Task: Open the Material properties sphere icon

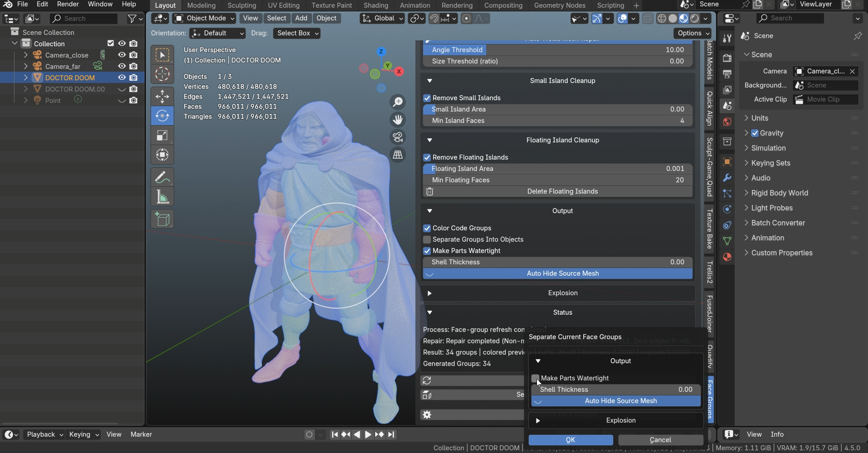Action: [x=727, y=257]
